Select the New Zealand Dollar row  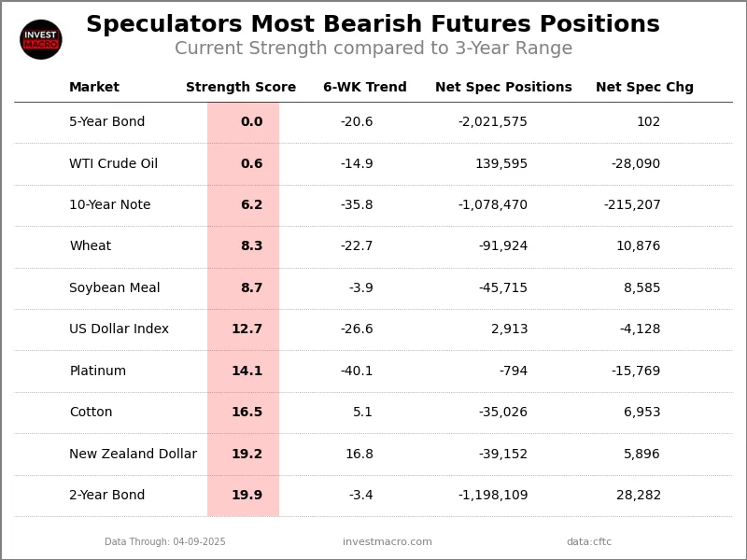pyautogui.click(x=134, y=455)
